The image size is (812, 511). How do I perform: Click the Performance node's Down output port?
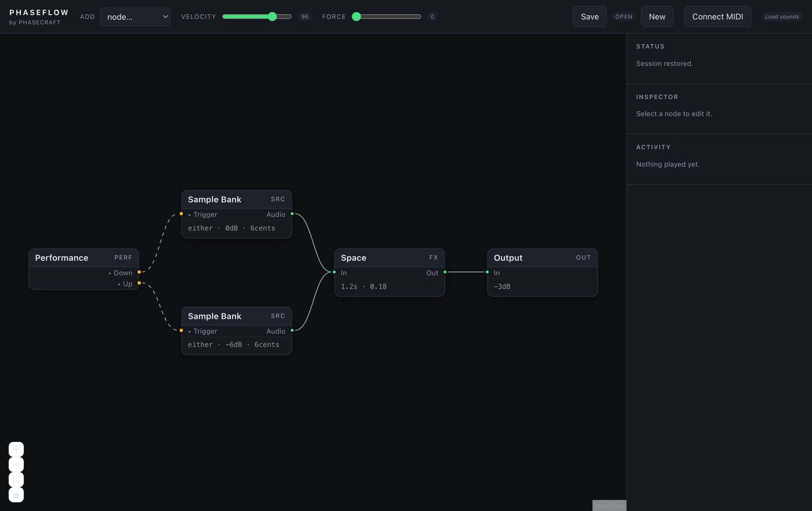point(139,272)
